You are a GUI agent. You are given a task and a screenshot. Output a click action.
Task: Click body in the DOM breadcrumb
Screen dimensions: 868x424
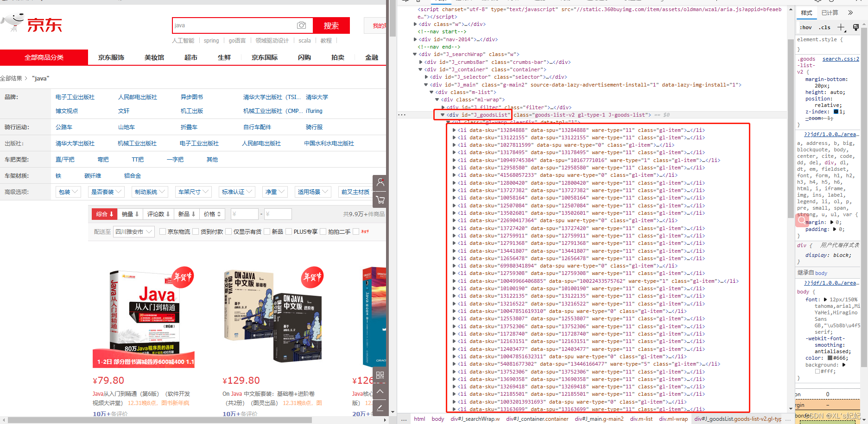(x=438, y=419)
